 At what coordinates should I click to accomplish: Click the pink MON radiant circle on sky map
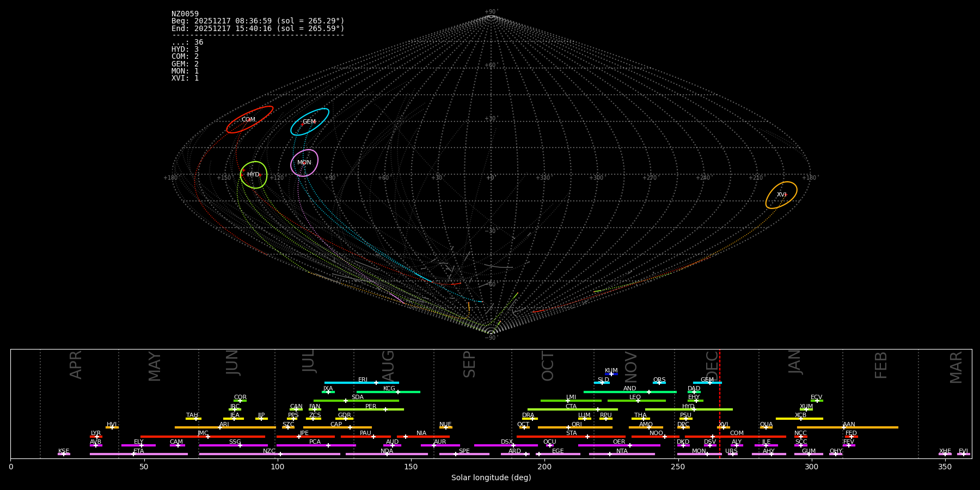304,163
